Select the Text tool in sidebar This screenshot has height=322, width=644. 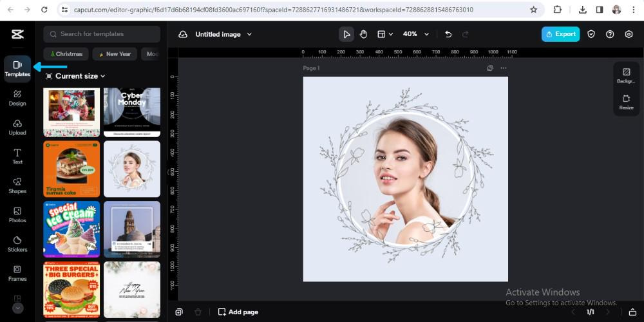pyautogui.click(x=17, y=156)
